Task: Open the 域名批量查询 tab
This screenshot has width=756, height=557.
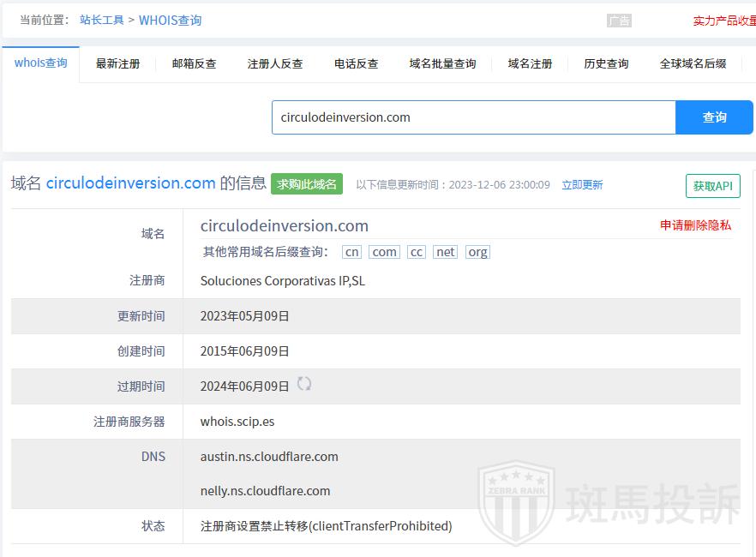Action: pos(442,63)
